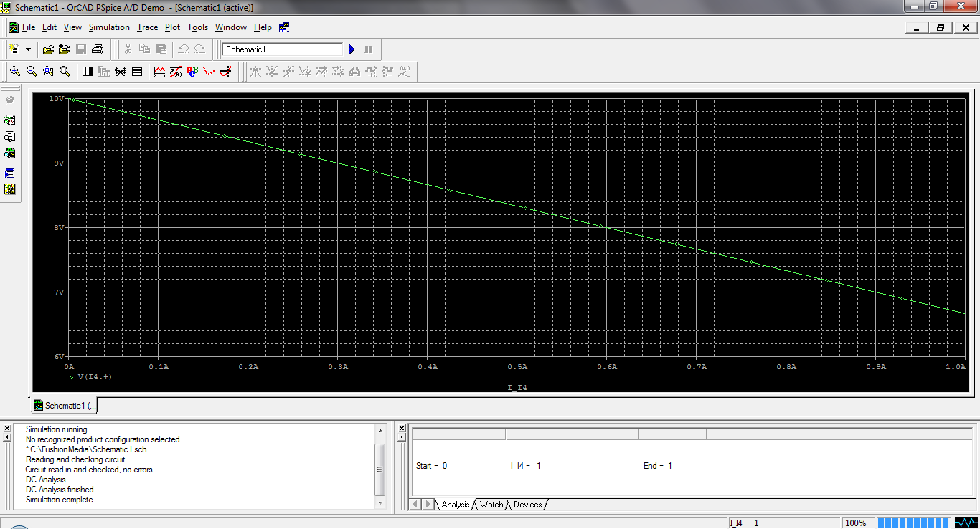Toggle data point markers on the trace
This screenshot has height=529, width=980.
coord(208,71)
